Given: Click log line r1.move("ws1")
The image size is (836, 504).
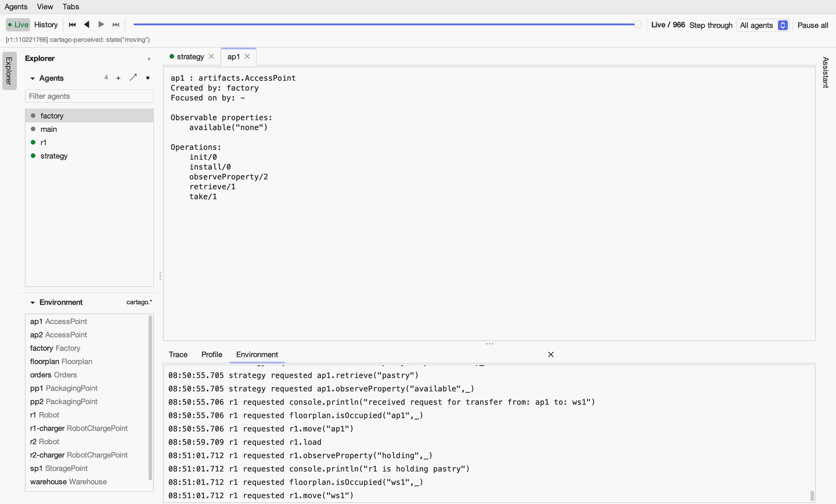Looking at the screenshot, I should pos(261,496).
